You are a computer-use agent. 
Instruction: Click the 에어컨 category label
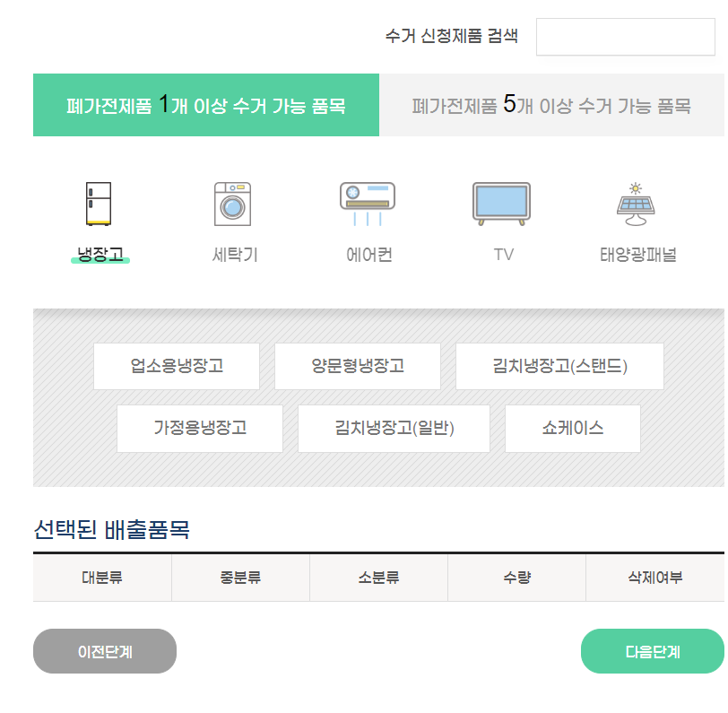point(369,255)
